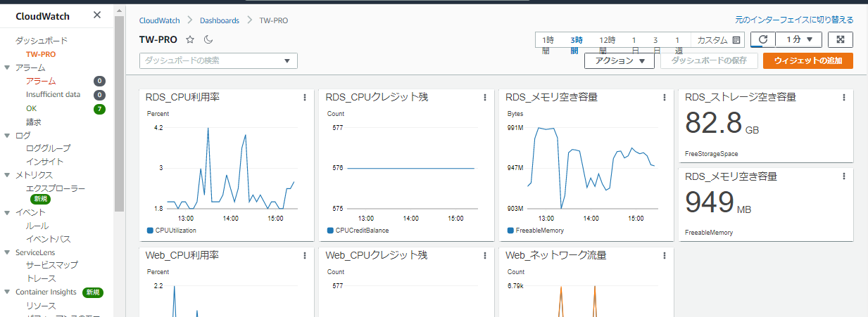Open インサイト in the sidebar

(45, 162)
